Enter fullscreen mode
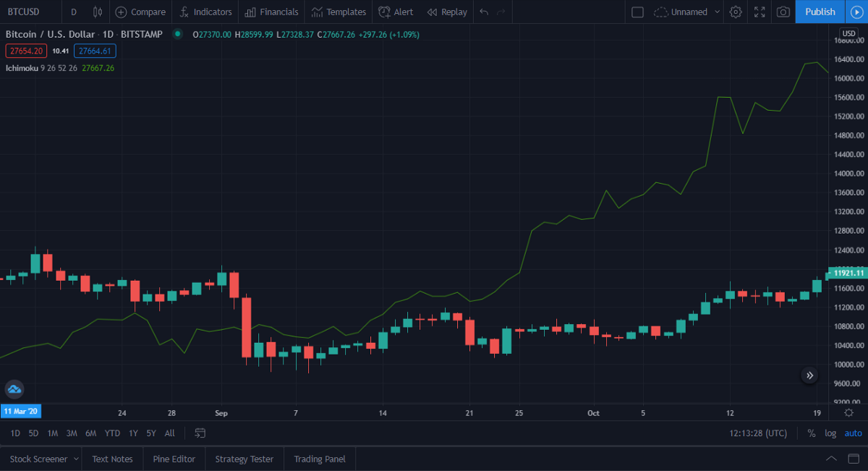 [759, 12]
